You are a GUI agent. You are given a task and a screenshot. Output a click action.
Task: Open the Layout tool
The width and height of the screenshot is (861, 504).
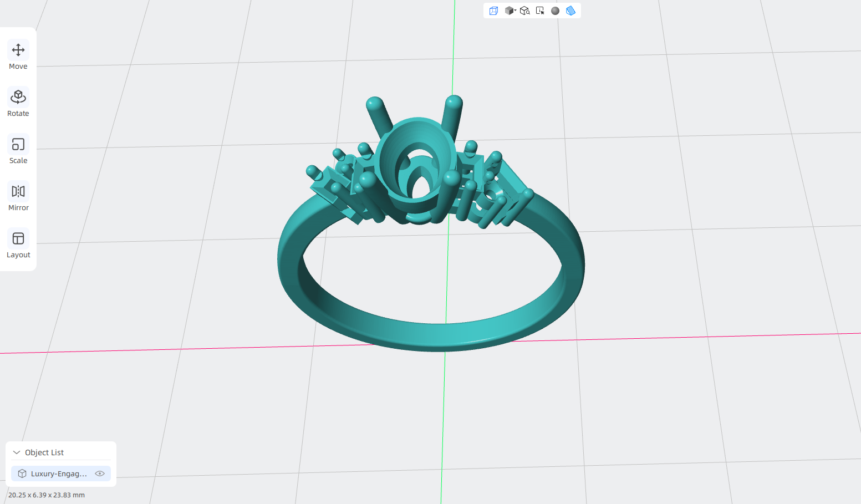(18, 245)
